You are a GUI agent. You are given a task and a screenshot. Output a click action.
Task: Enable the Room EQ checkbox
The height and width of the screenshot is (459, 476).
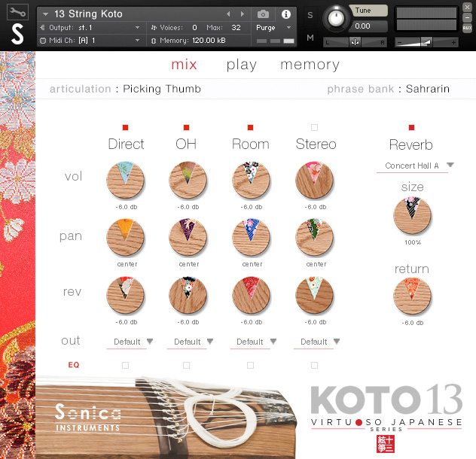(x=251, y=365)
